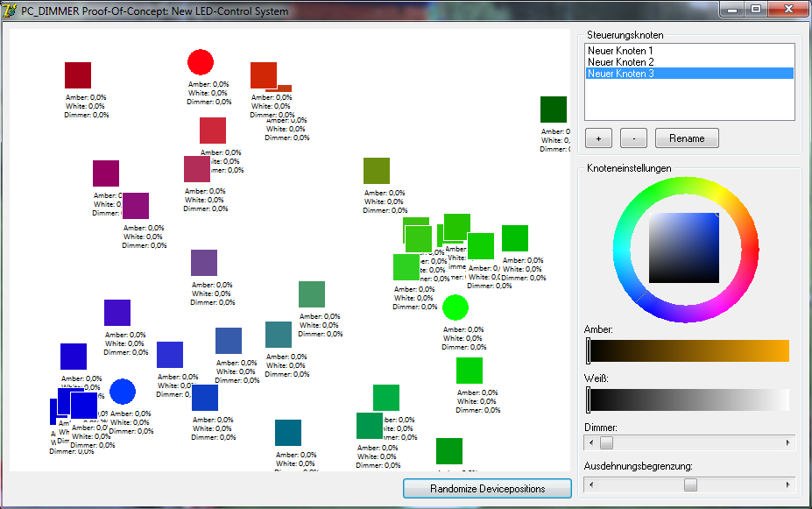Click the Weiß gradient slider bar
The image size is (812, 509).
(x=688, y=399)
